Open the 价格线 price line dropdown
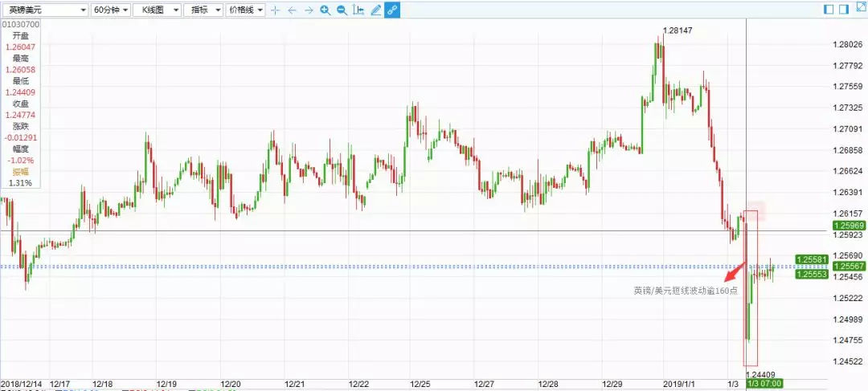868x391 pixels. (246, 10)
